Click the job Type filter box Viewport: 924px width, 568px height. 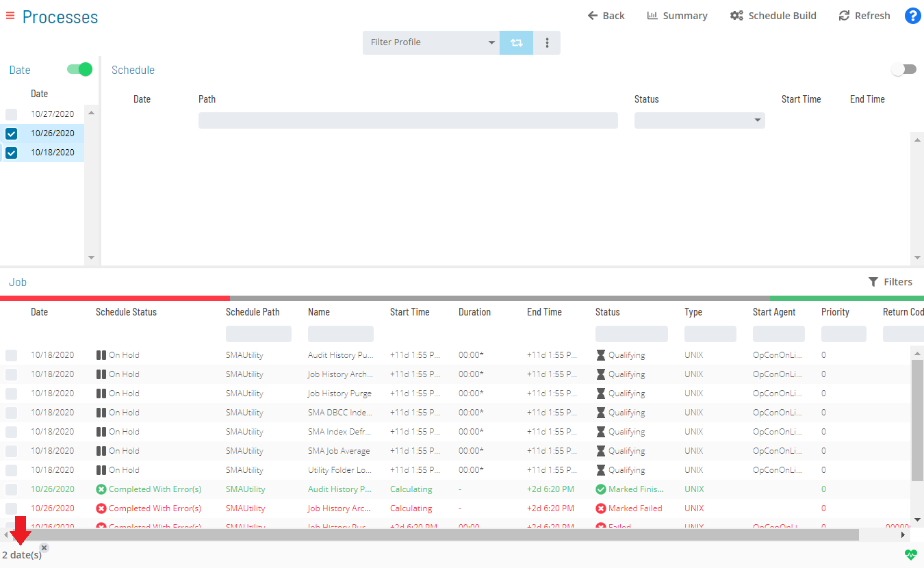pyautogui.click(x=710, y=334)
